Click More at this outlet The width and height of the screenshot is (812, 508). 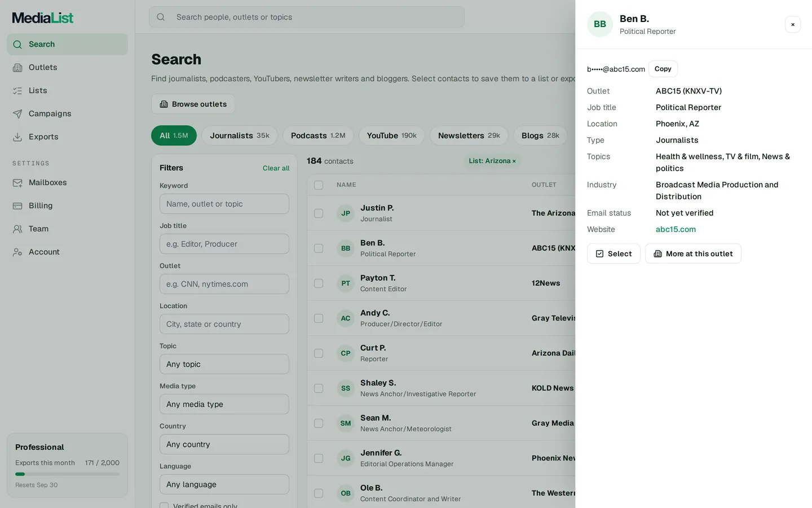point(693,253)
